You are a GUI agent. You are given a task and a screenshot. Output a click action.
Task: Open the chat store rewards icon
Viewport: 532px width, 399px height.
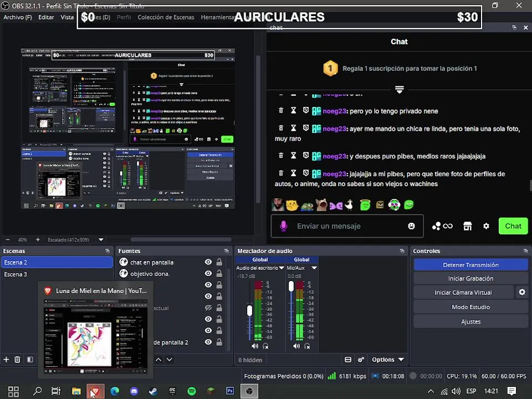coord(468,226)
